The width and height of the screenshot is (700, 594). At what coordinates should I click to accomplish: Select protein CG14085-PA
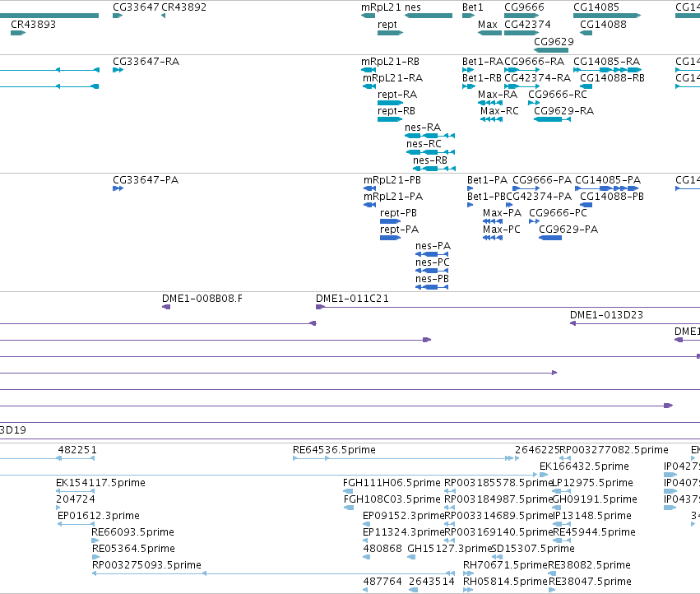point(607,188)
